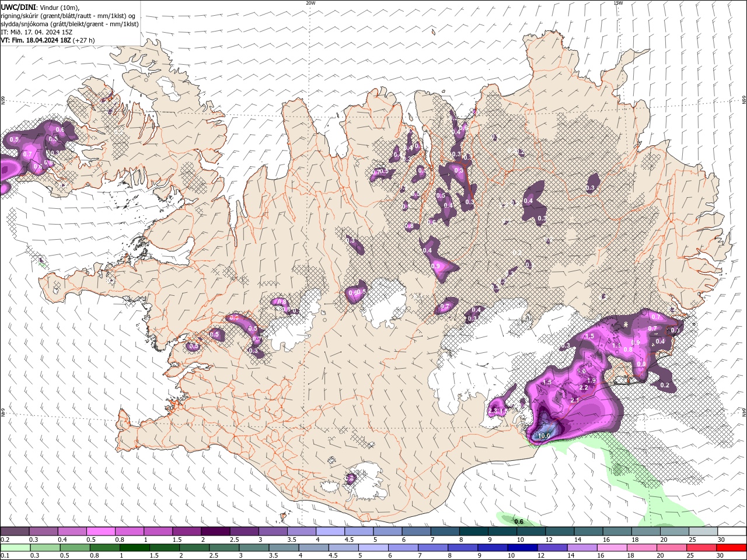Image resolution: width=747 pixels, height=560 pixels.
Task: Click the VT: Fim. 18.04.2024 18Z (+27 h) line
Action: pyautogui.click(x=48, y=40)
